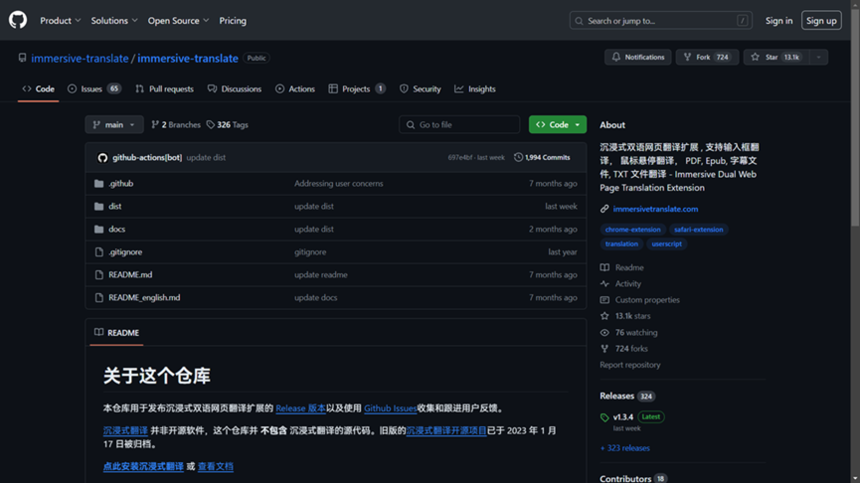Open the chrome-extension topic tag

tap(632, 230)
